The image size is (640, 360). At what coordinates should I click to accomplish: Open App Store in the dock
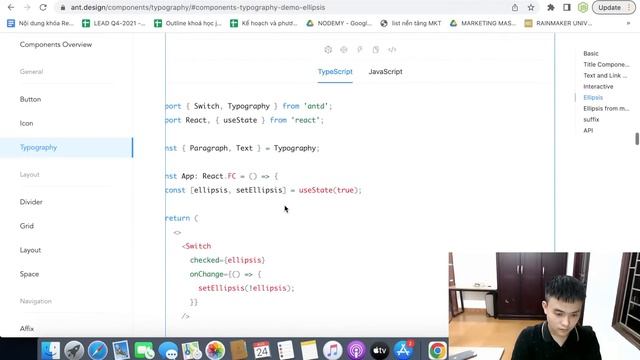click(x=403, y=350)
